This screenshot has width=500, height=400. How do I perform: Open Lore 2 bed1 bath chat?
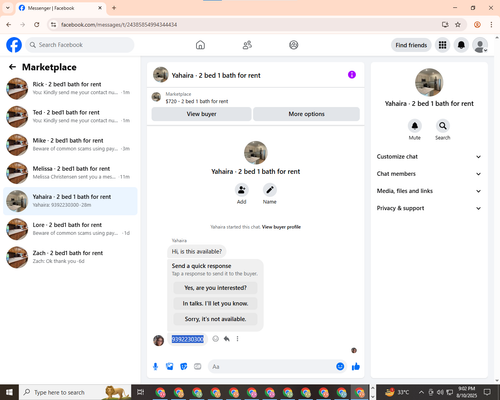point(70,229)
